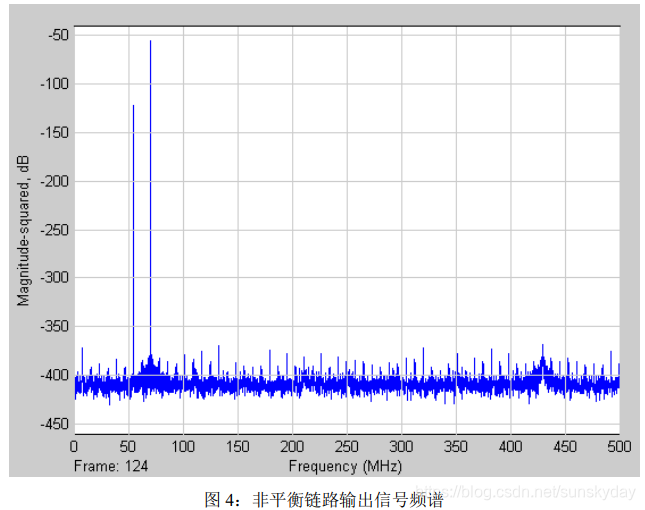
Task: Click the 'Frame: 124' status text
Action: [111, 466]
